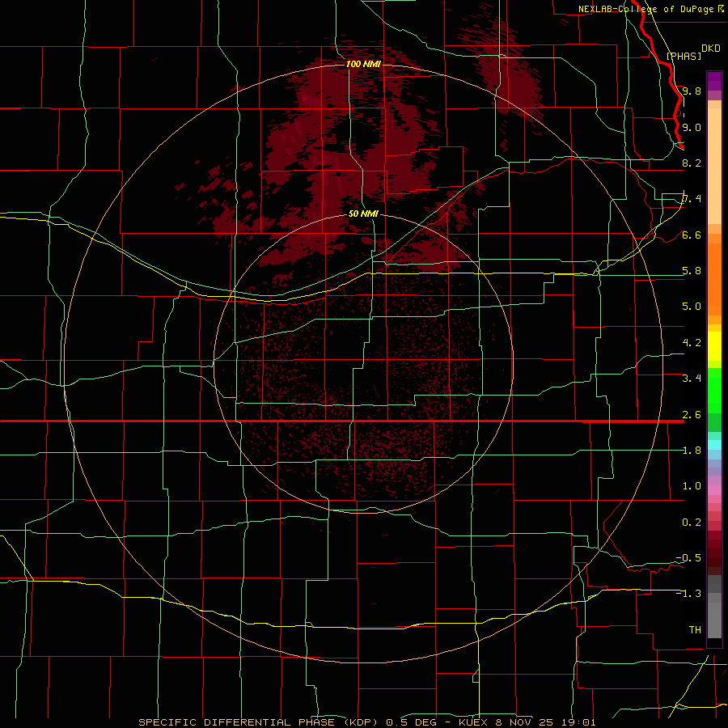The height and width of the screenshot is (728, 728).
Task: Click the 0.2 value on color scale
Action: pyautogui.click(x=692, y=523)
